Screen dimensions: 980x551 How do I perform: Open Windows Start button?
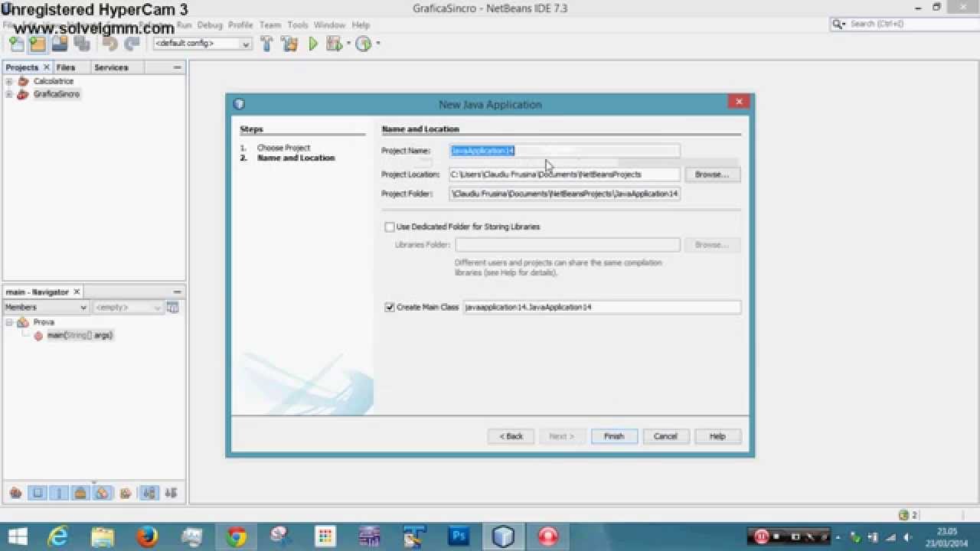[17, 536]
